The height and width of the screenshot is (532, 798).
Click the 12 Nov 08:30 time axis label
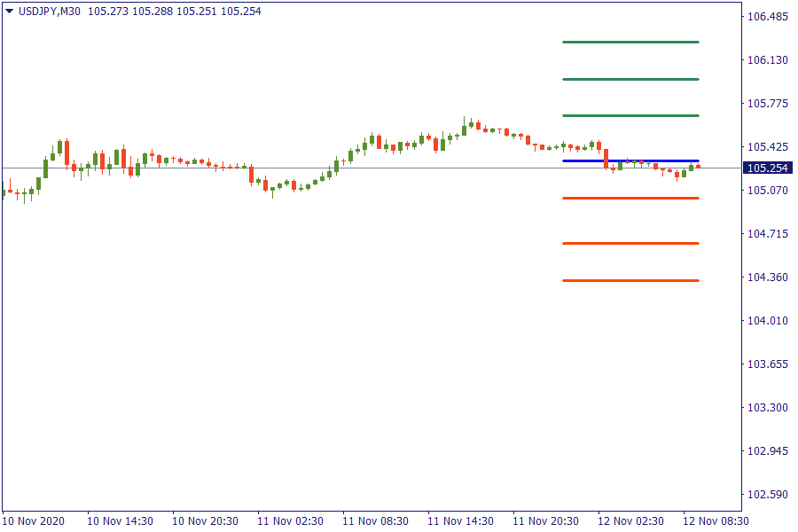point(715,520)
